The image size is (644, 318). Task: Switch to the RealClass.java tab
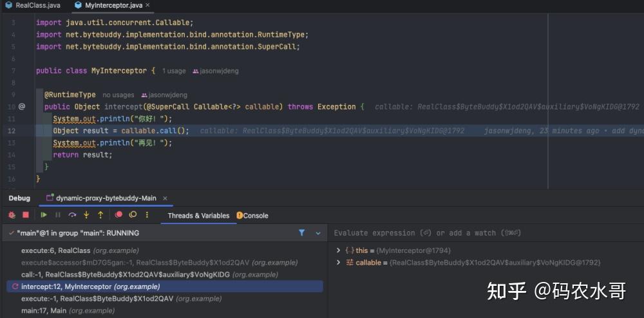click(x=32, y=5)
